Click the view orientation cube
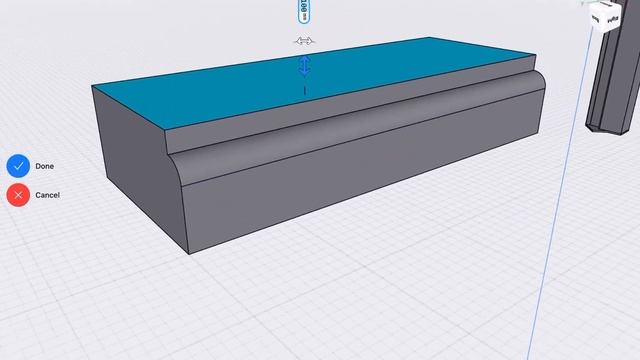Screen dimensions: 640x360 [x=605, y=16]
